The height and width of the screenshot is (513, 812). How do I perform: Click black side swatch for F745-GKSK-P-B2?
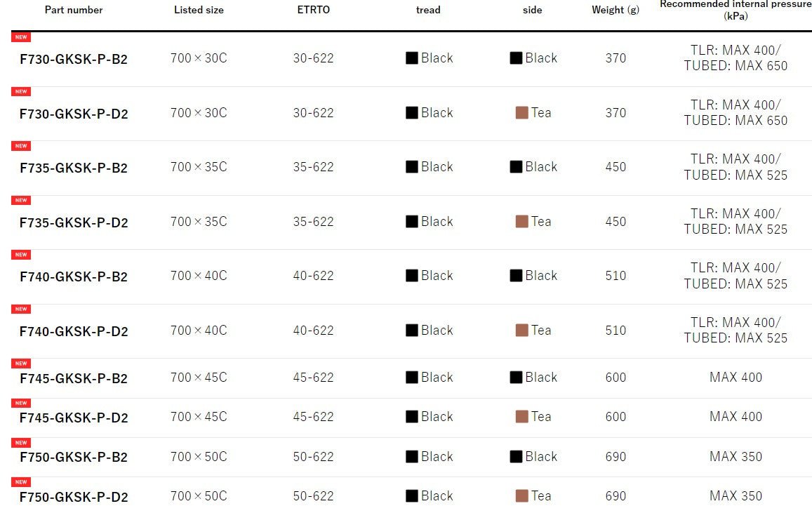tap(516, 378)
